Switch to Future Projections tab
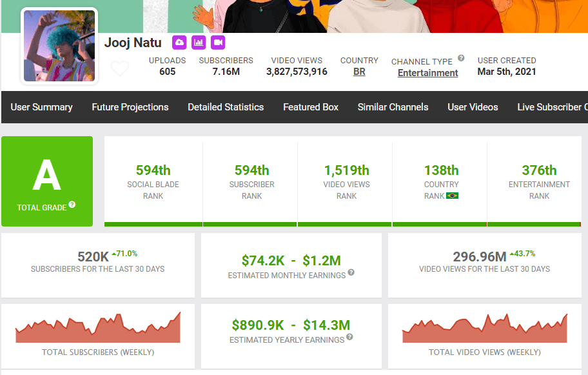 (x=130, y=107)
